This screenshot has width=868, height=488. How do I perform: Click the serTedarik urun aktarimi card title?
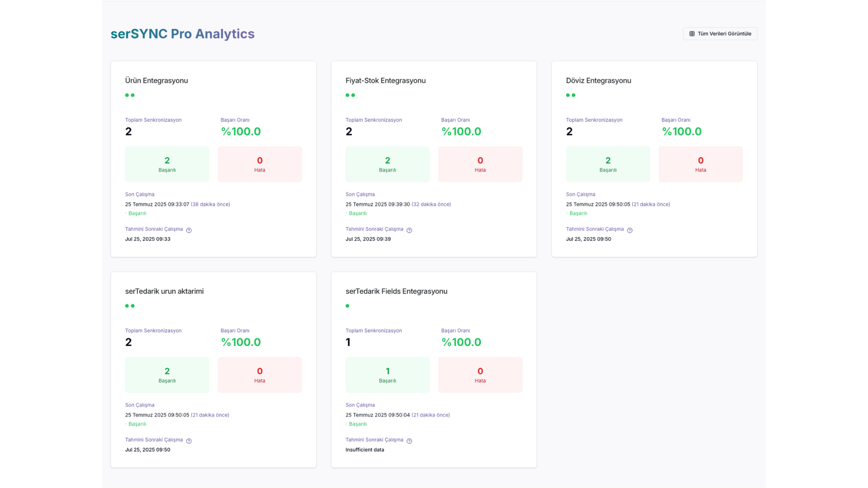164,291
